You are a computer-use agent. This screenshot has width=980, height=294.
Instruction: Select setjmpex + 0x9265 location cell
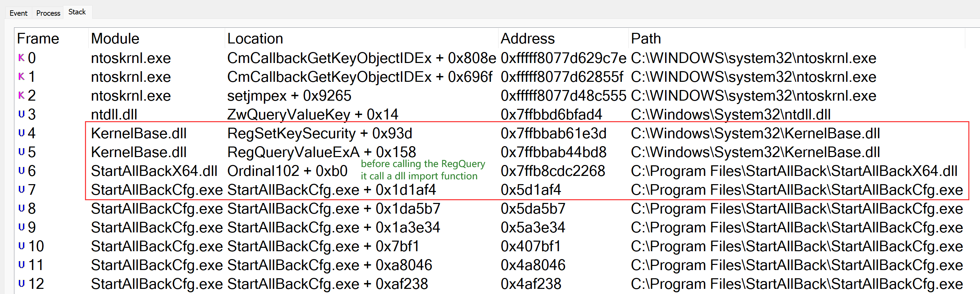coord(289,96)
